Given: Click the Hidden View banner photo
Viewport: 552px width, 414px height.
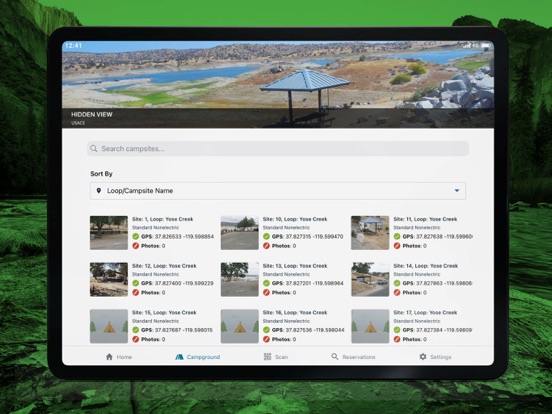Looking at the screenshot, I should (x=278, y=84).
